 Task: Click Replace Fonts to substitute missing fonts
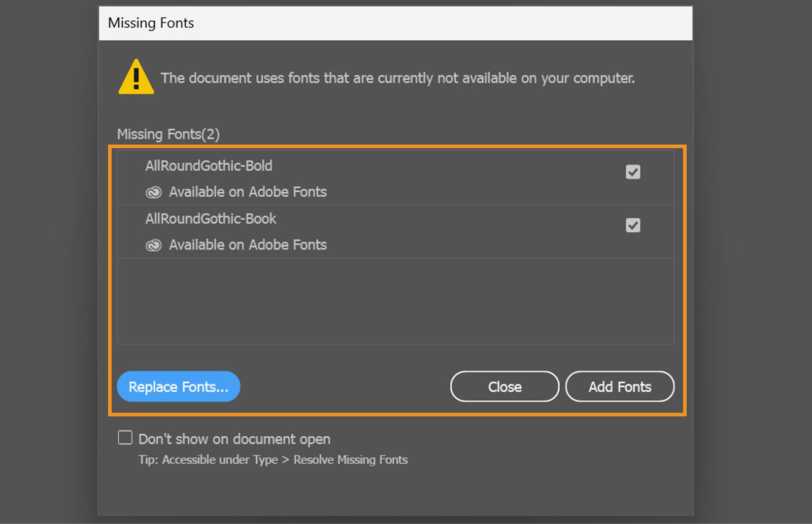click(178, 387)
